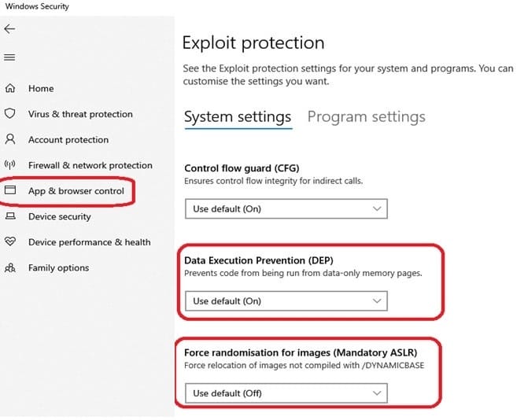Click the App & browser control window icon

point(10,190)
